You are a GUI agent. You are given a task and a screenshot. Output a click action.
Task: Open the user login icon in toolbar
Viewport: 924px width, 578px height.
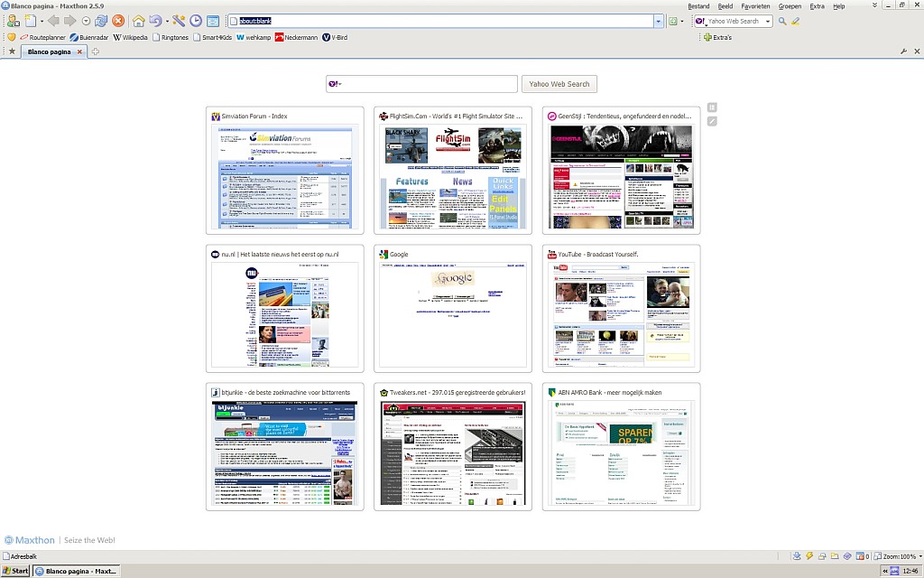point(13,21)
